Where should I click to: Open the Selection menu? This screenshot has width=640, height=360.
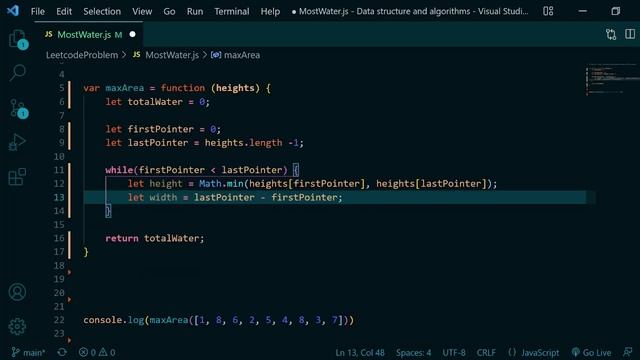[x=102, y=11]
